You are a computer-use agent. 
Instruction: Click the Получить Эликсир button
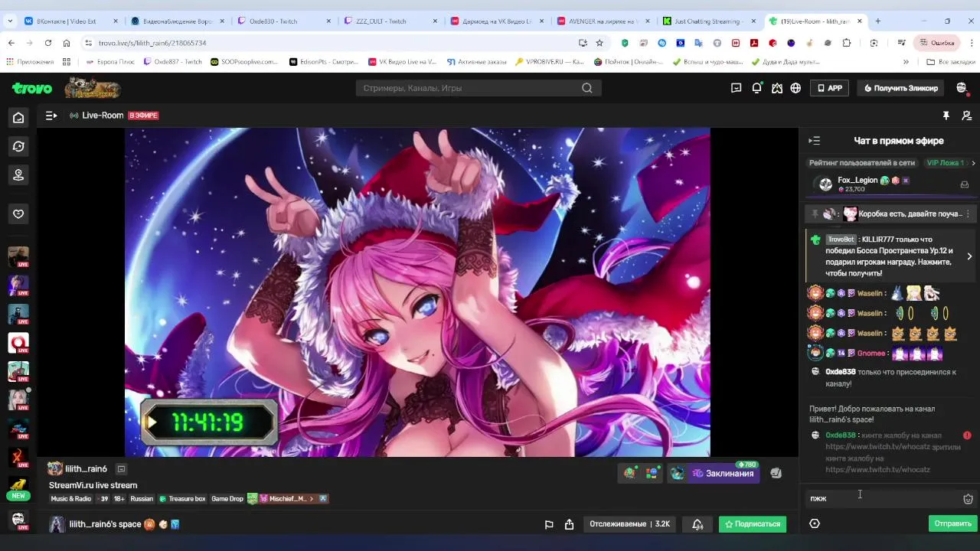[x=900, y=88]
